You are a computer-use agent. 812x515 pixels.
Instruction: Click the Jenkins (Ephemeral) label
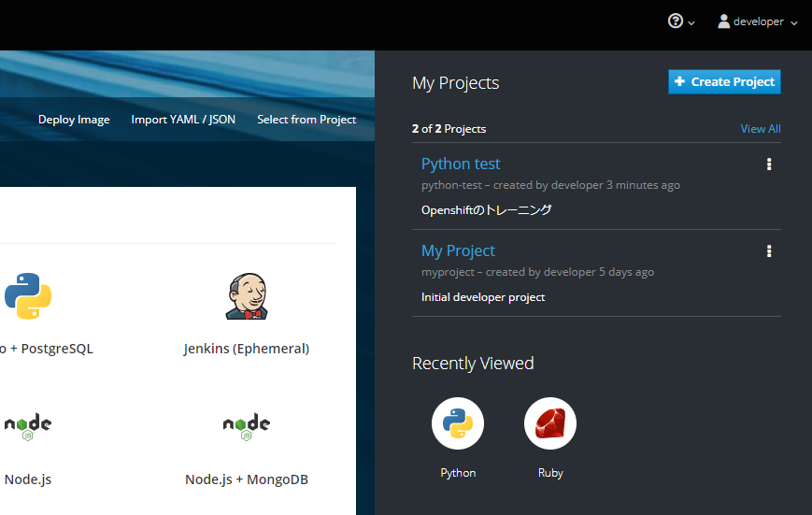click(x=247, y=349)
